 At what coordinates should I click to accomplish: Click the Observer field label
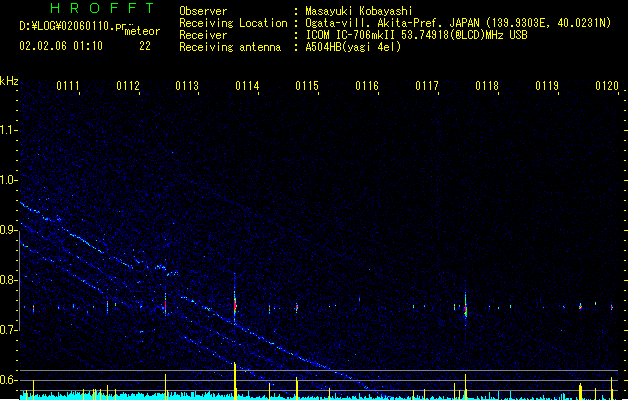pos(203,11)
